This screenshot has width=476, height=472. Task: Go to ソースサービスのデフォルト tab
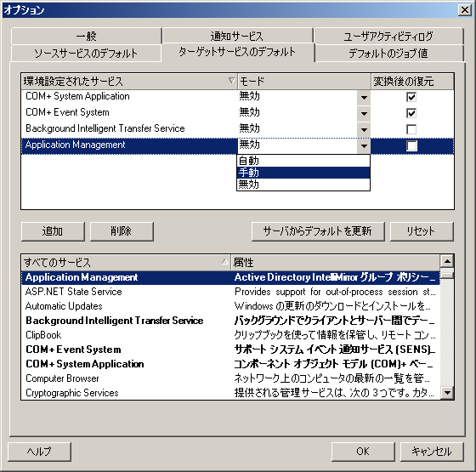(x=86, y=53)
